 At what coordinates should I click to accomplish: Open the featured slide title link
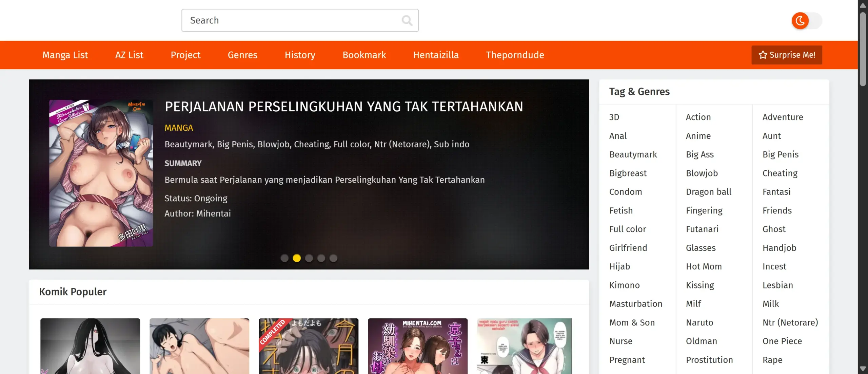click(x=344, y=107)
